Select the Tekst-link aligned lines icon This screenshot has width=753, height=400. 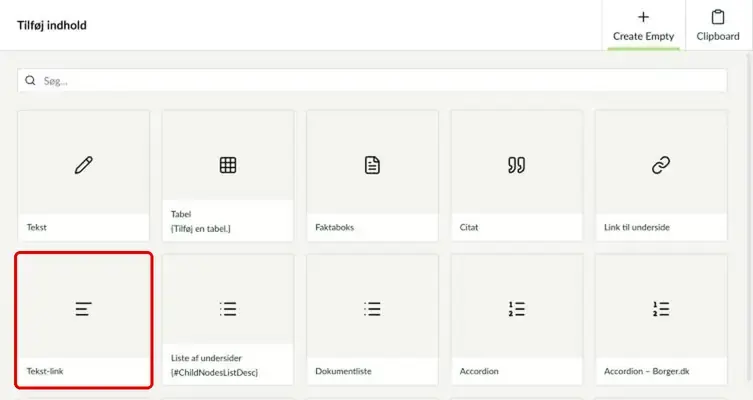(83, 309)
